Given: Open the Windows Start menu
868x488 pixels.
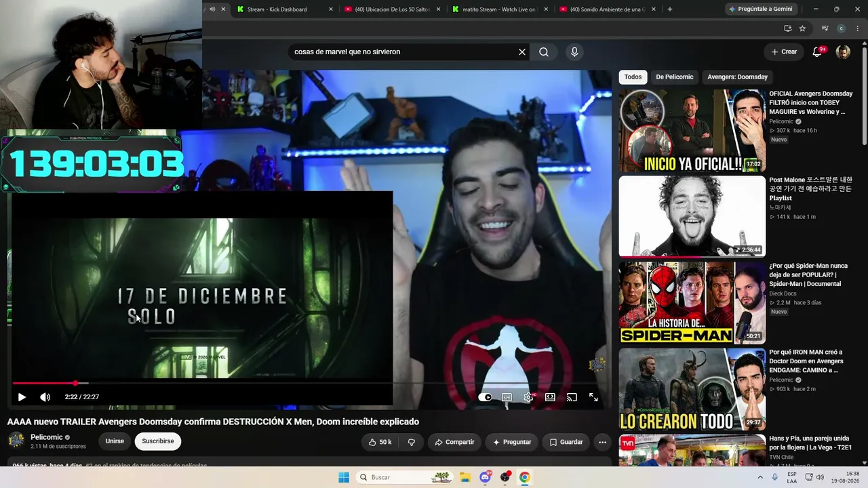Looking at the screenshot, I should [x=344, y=477].
